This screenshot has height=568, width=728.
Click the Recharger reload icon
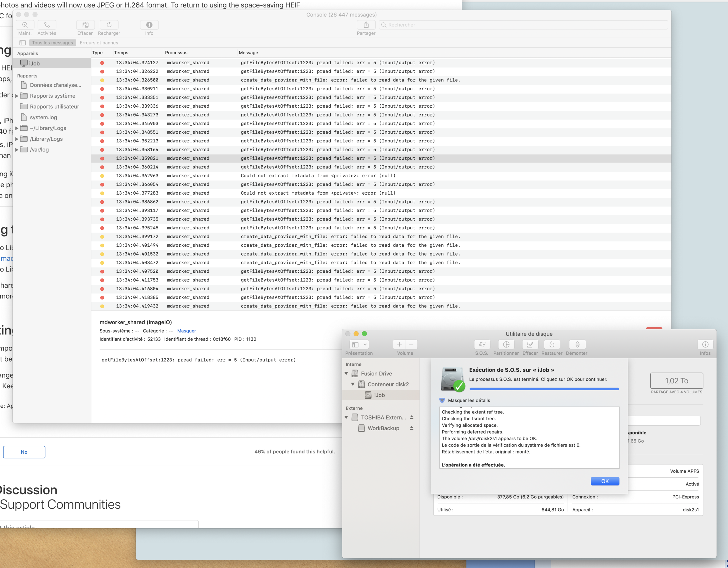pos(109,25)
